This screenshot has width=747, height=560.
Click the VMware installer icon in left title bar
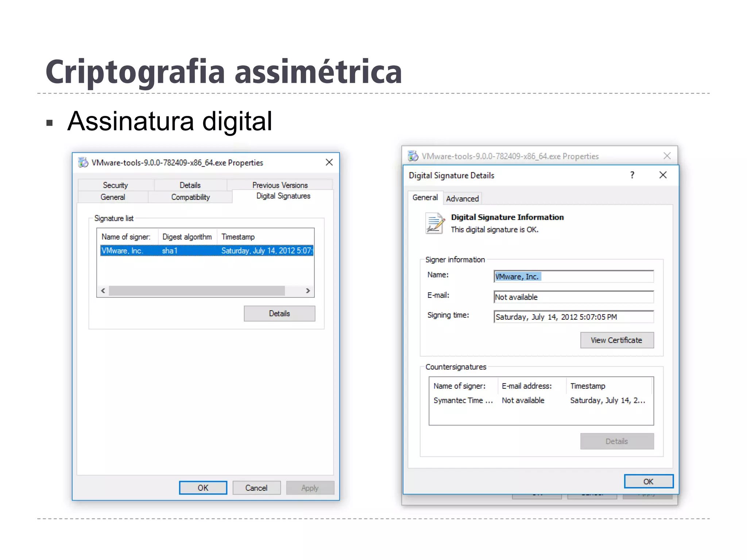click(x=83, y=162)
